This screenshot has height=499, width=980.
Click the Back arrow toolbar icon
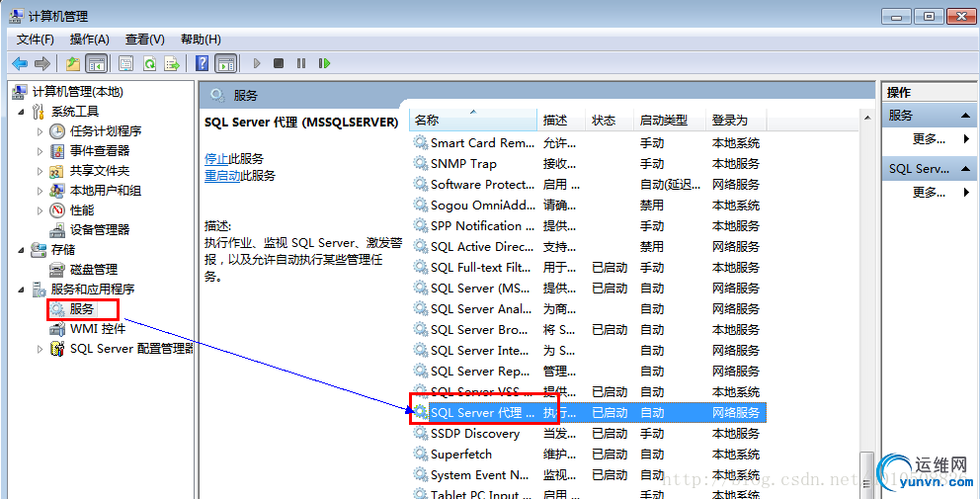(x=20, y=63)
